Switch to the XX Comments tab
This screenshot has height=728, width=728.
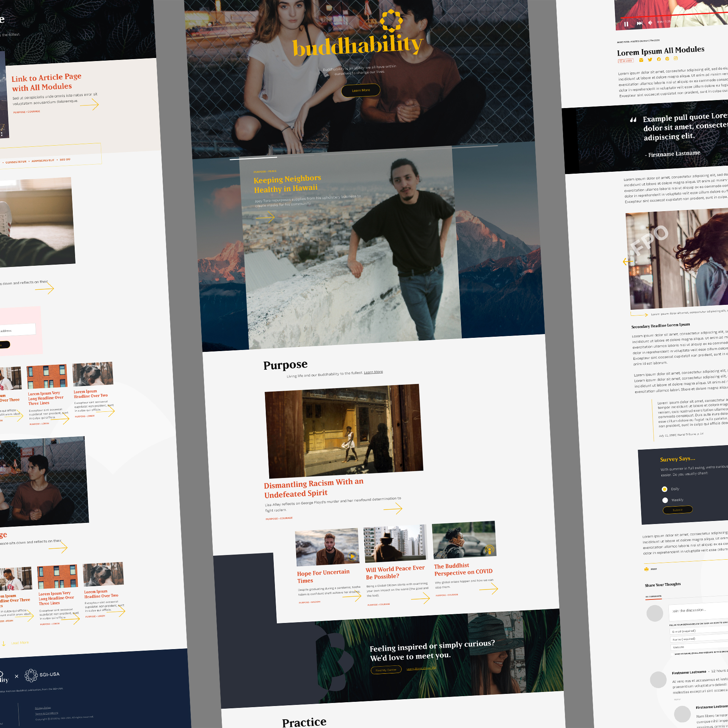(x=653, y=596)
